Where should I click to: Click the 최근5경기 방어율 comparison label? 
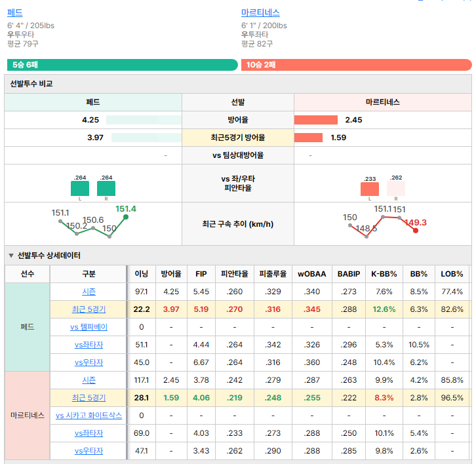[238, 138]
